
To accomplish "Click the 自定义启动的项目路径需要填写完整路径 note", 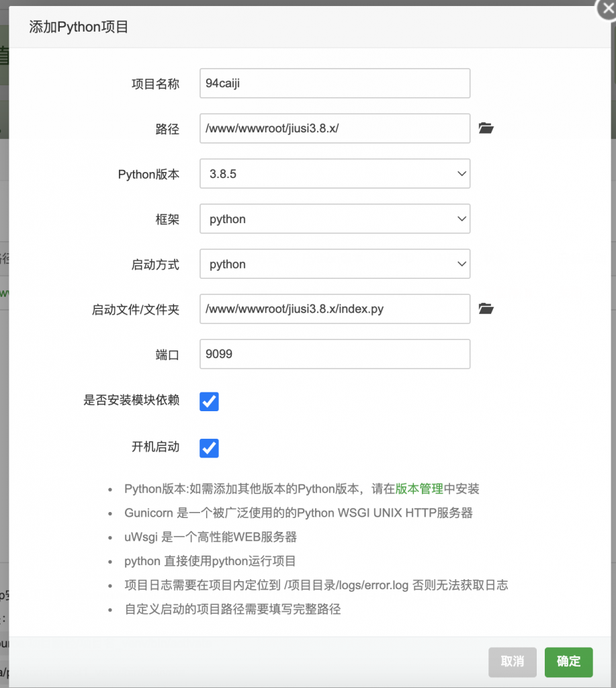I will point(232,609).
